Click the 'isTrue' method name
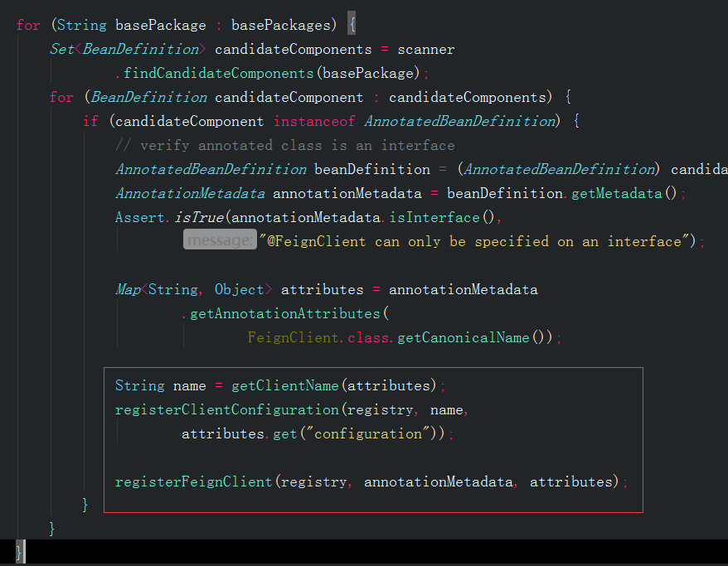This screenshot has width=728, height=566. (x=199, y=218)
